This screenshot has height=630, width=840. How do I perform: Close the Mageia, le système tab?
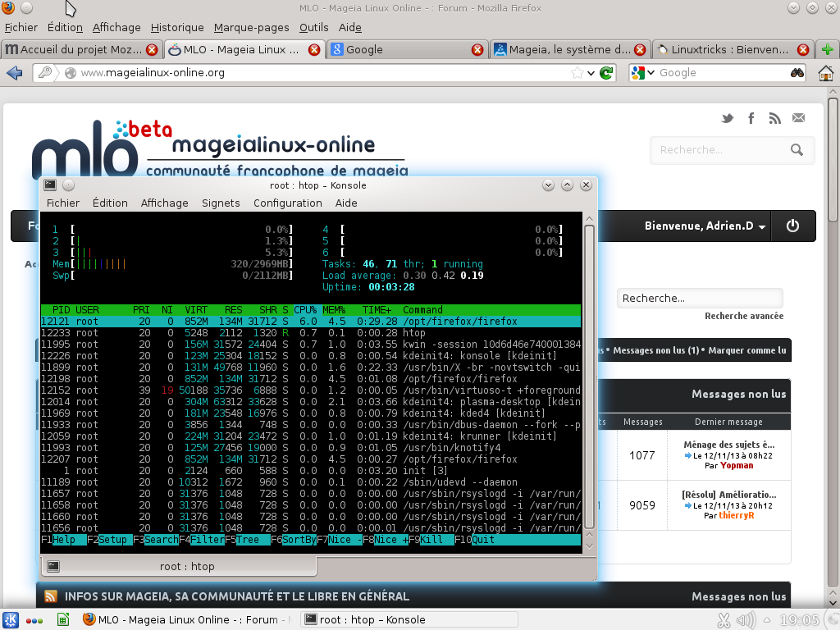click(x=640, y=50)
